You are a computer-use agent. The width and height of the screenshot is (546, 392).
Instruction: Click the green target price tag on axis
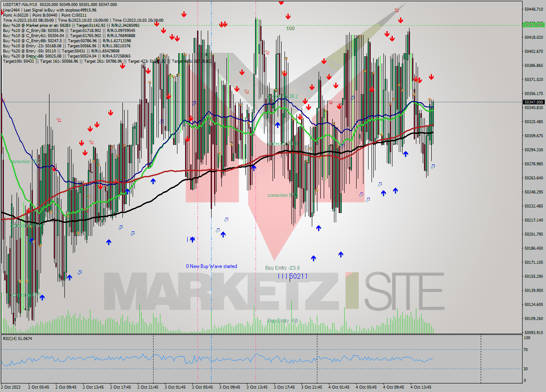[534, 25]
